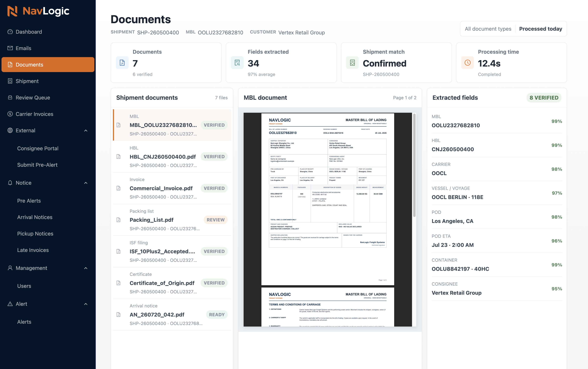588x369 pixels.
Task: Click shipment number SHP-260500400 in header
Action: (x=158, y=32)
